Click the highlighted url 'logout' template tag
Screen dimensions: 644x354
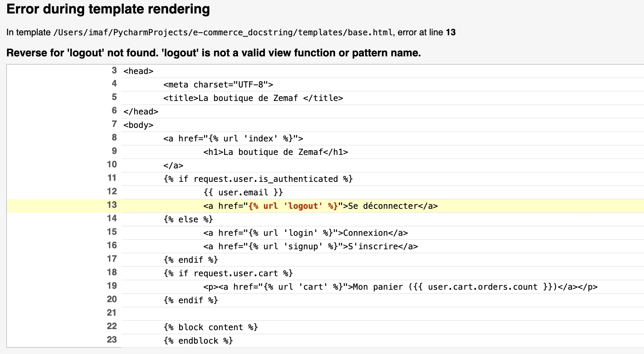click(293, 206)
